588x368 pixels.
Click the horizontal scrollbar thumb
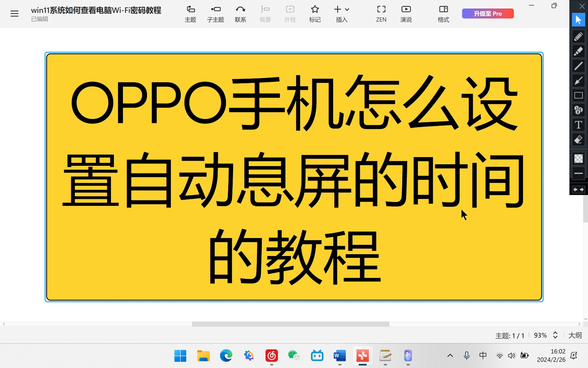[290, 324]
